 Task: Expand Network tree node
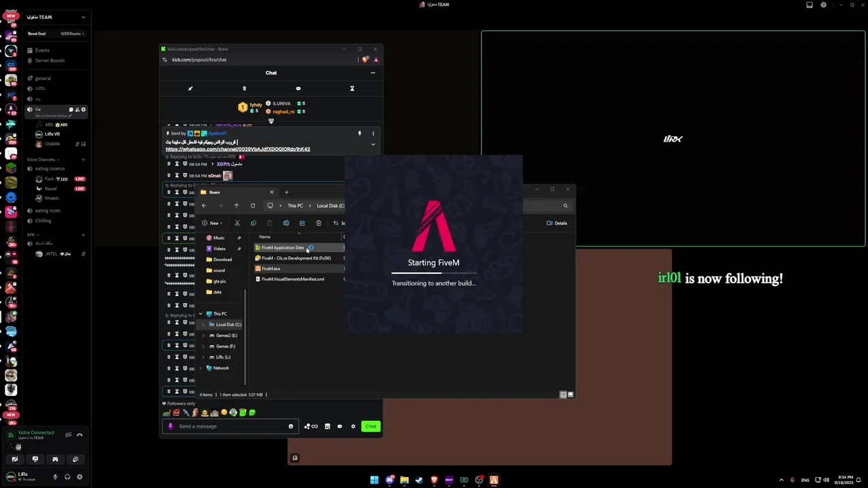click(x=201, y=368)
